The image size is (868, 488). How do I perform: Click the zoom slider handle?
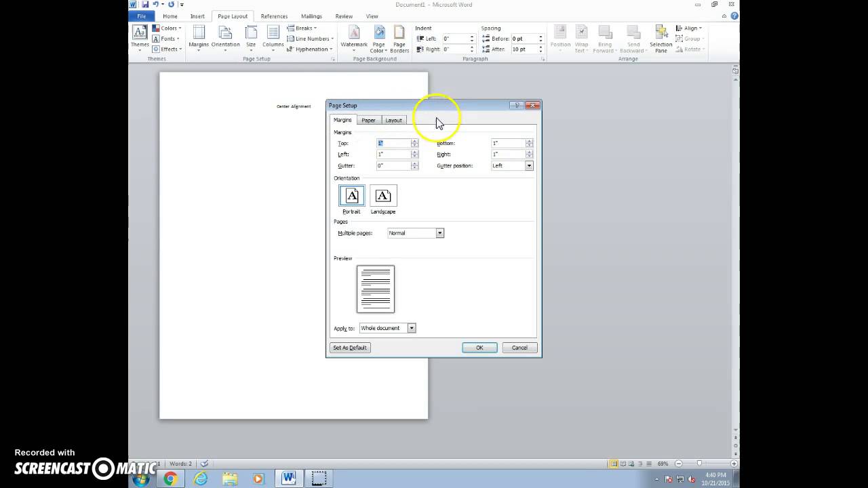699,464
